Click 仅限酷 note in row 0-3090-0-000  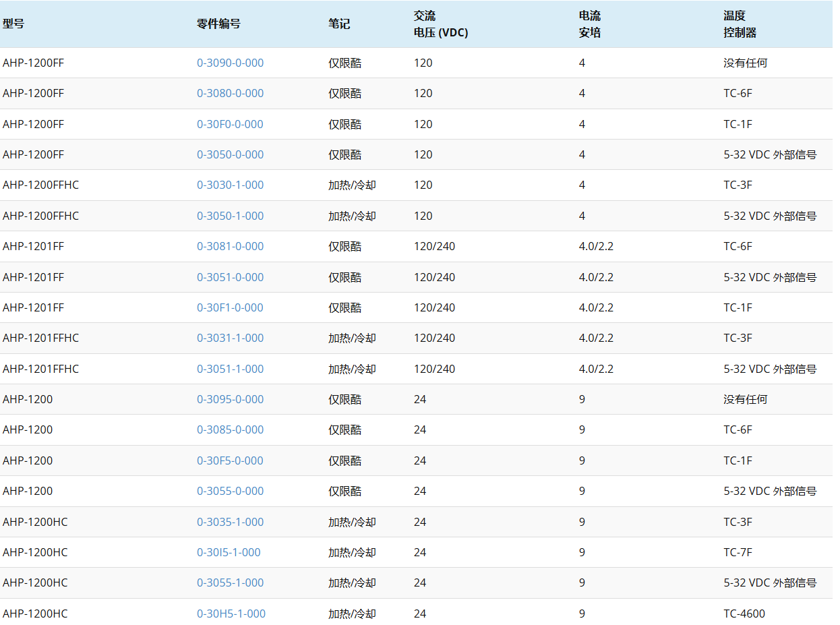point(345,63)
